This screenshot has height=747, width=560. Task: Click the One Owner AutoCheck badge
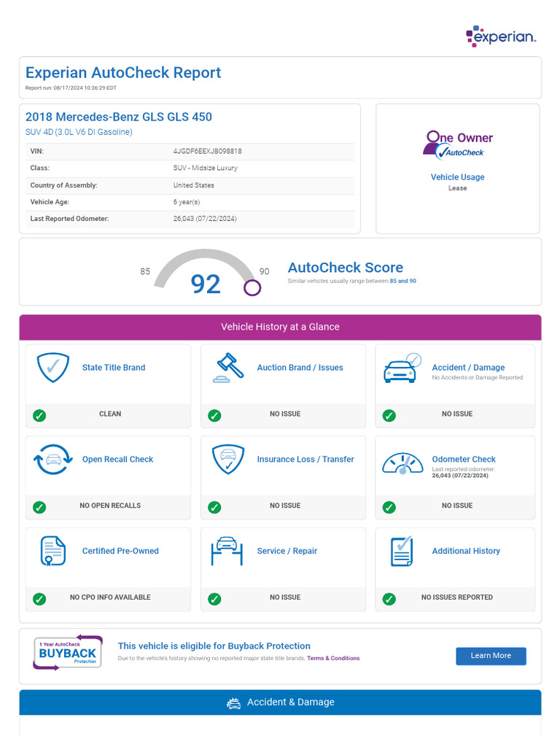458,145
